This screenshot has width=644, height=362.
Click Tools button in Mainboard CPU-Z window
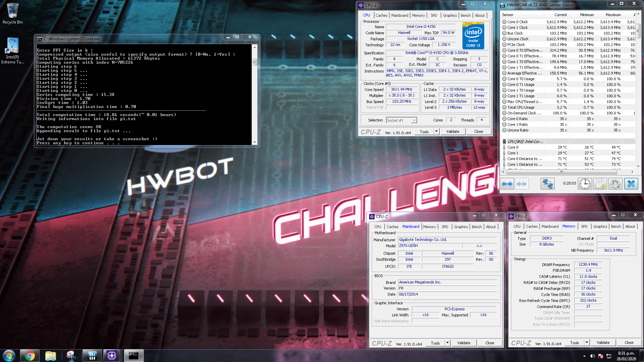coord(435,343)
